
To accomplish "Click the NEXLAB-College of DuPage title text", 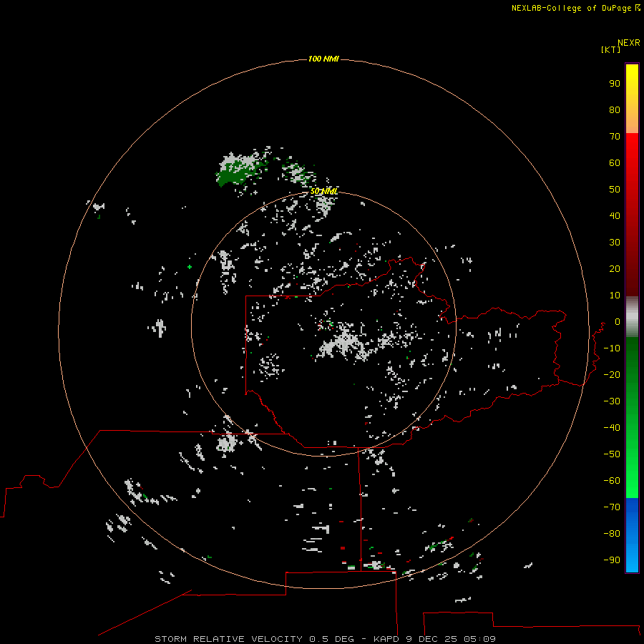I will click(x=571, y=8).
